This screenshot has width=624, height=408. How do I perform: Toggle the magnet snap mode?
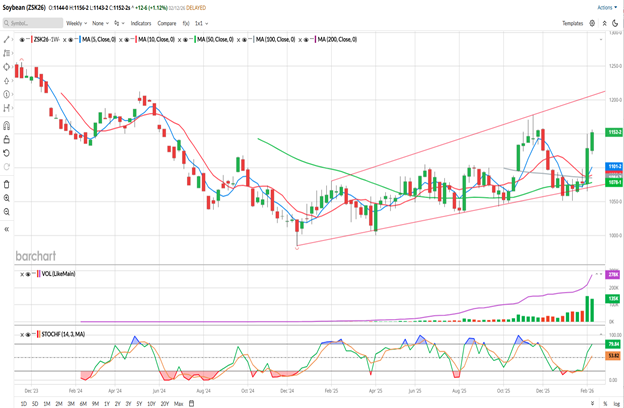[x=6, y=126]
